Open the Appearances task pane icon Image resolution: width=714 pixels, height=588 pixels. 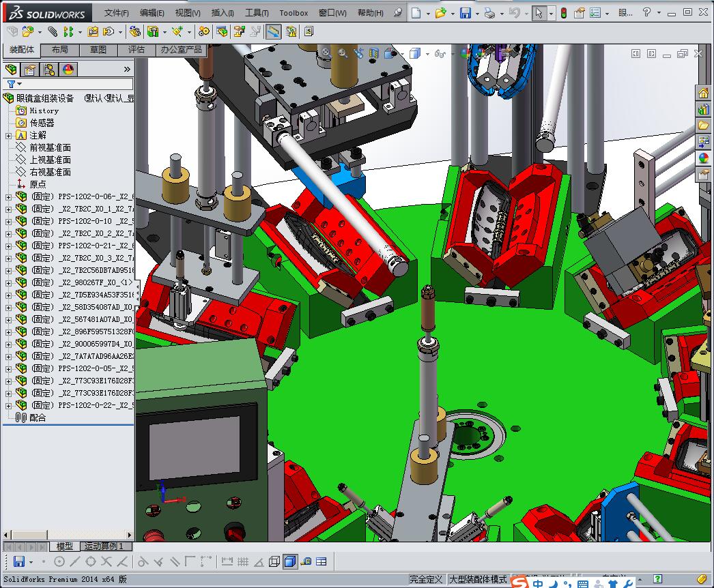point(703,158)
